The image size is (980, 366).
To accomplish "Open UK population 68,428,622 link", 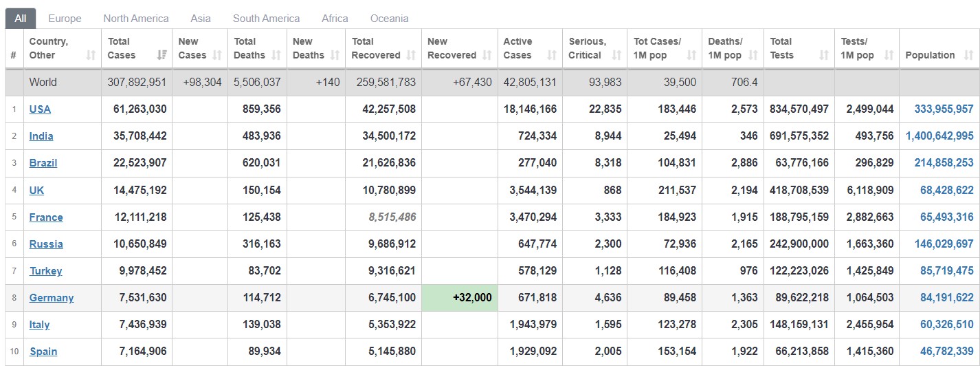I will [x=947, y=190].
